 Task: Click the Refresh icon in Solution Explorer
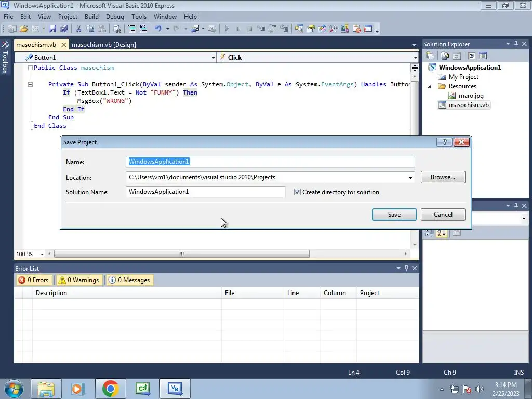(456, 56)
